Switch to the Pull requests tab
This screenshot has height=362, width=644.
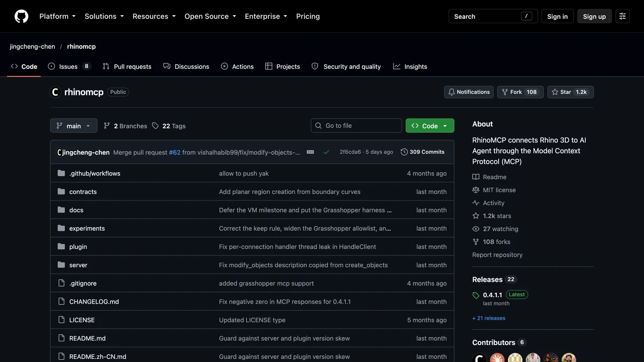127,67
